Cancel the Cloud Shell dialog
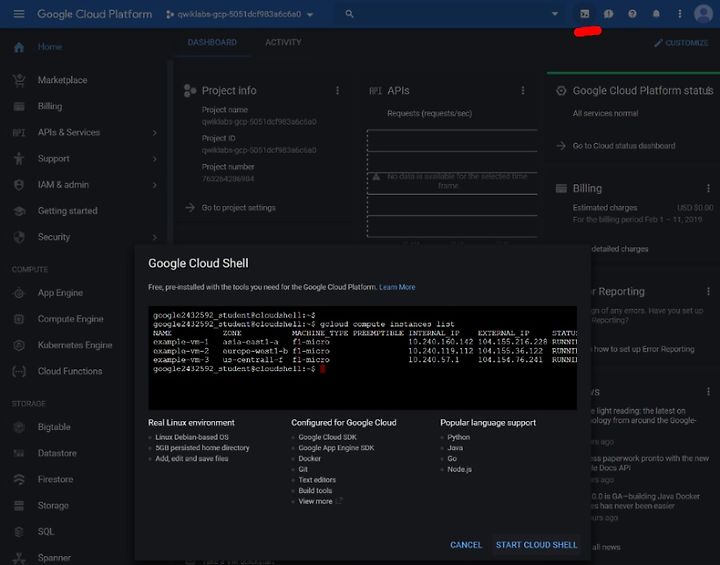Viewport: 720px width, 565px height. pos(466,545)
